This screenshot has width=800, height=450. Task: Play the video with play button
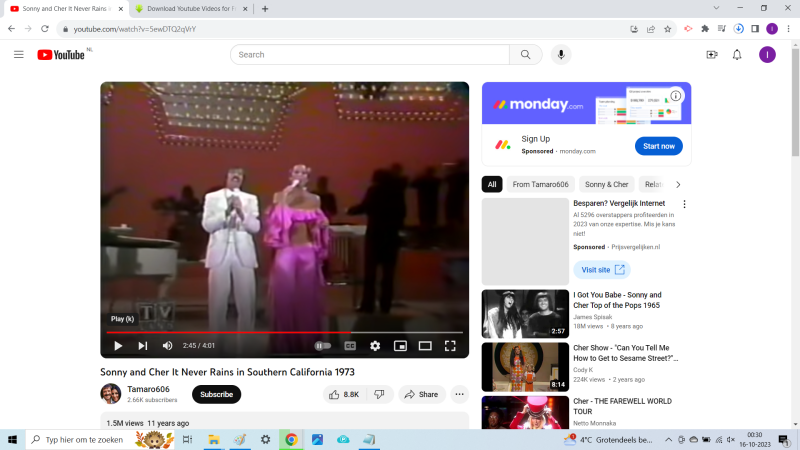[x=118, y=346]
